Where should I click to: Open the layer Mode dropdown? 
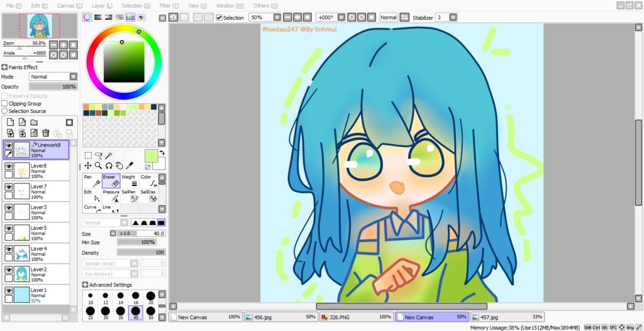tap(73, 77)
